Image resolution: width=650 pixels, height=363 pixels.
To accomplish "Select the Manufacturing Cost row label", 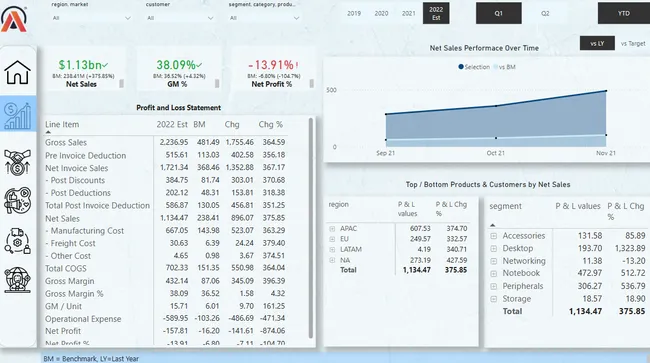I will 85,231.
